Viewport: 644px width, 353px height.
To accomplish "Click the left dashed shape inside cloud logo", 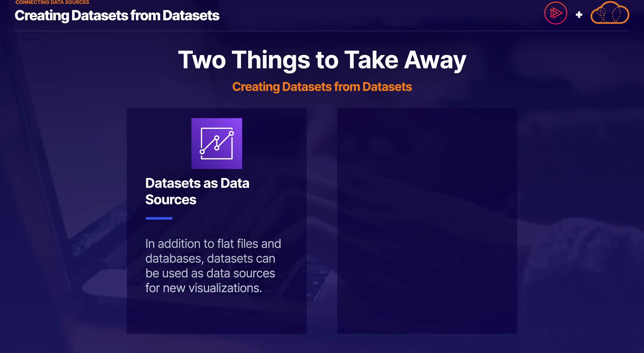I will [x=602, y=14].
